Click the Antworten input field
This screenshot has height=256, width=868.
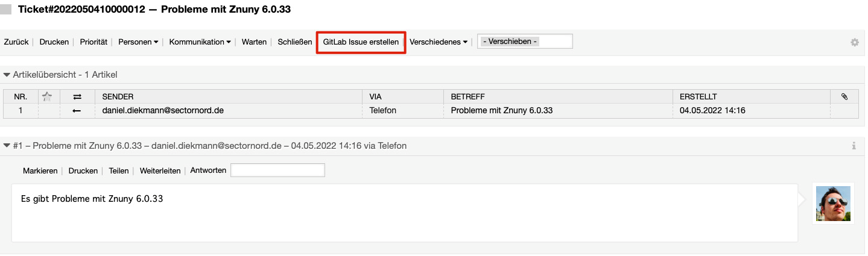click(277, 170)
